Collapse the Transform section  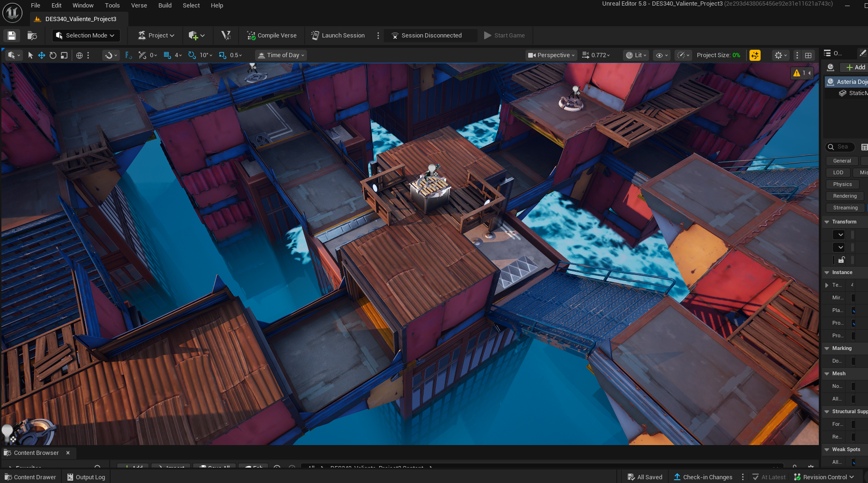pyautogui.click(x=827, y=222)
